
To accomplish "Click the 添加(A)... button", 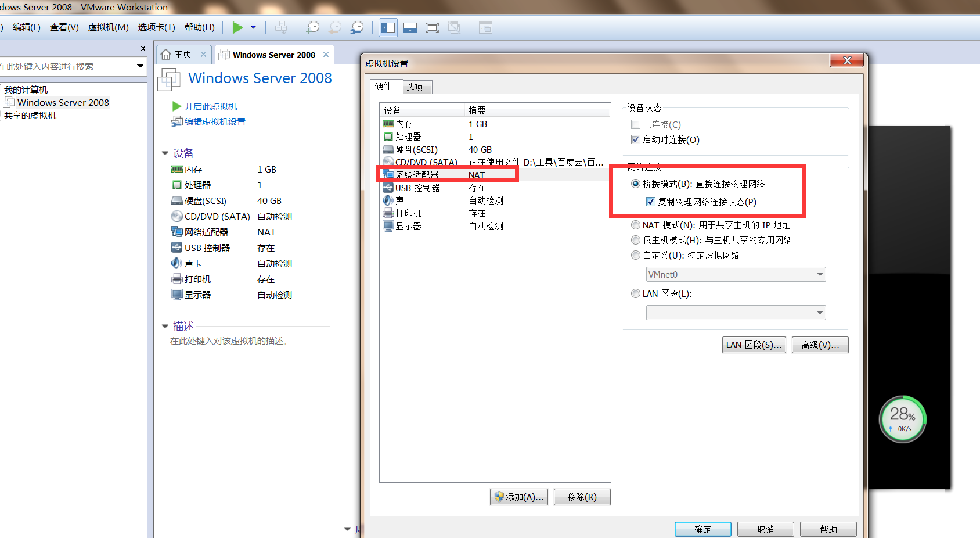I will tap(518, 497).
